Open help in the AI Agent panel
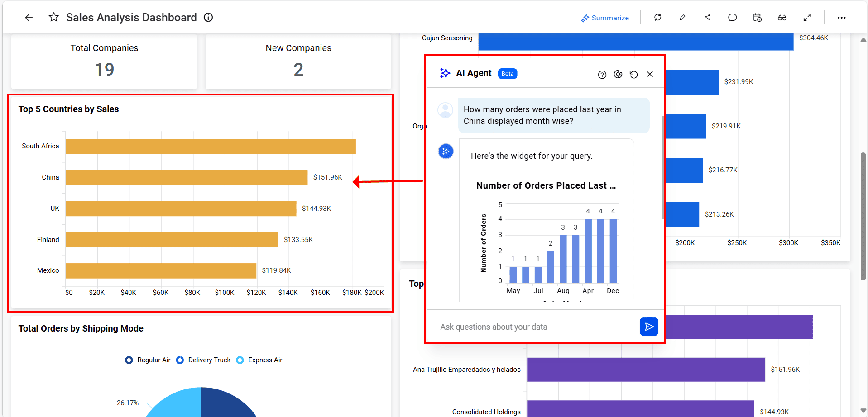 point(602,74)
